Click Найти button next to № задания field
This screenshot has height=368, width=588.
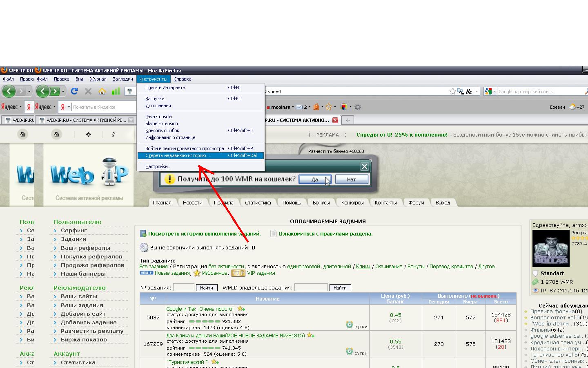coord(207,288)
